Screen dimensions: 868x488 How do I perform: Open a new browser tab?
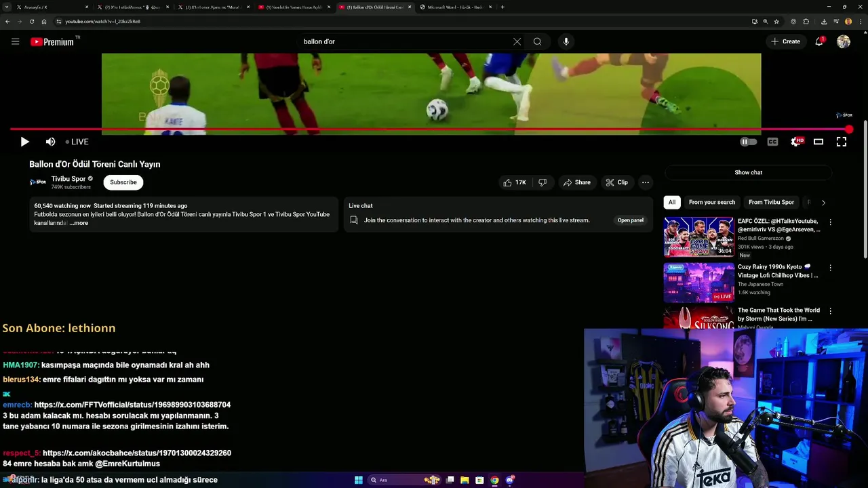(502, 7)
